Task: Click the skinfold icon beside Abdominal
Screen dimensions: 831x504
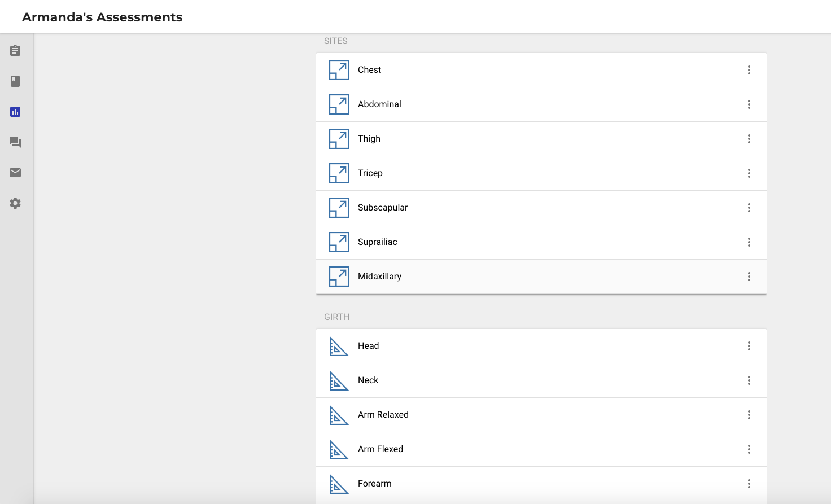Action: tap(339, 104)
